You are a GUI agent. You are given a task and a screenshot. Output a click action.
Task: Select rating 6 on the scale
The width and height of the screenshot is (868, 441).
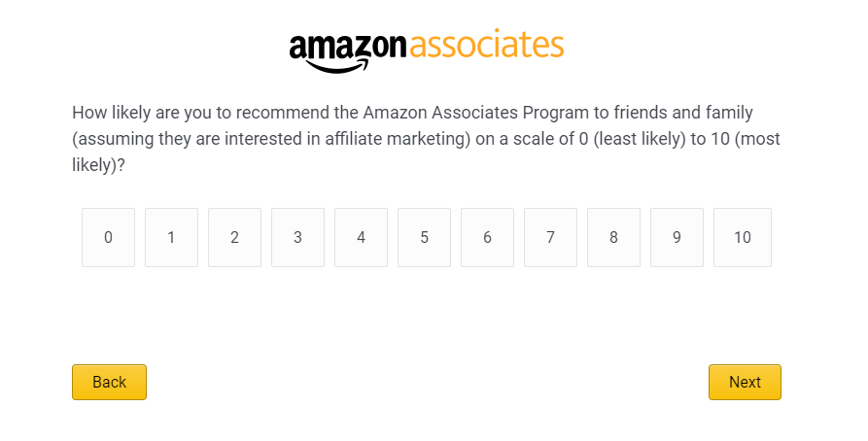[x=487, y=237]
